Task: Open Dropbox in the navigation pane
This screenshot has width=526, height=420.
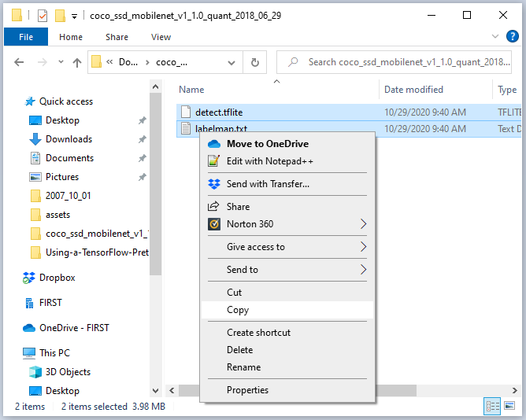Action: pos(57,278)
